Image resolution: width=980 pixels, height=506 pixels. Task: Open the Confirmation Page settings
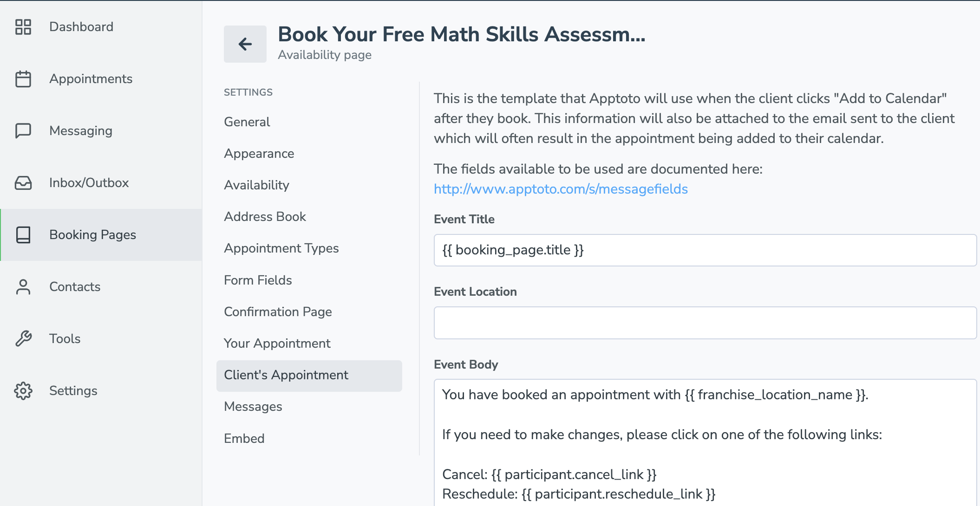pos(278,312)
